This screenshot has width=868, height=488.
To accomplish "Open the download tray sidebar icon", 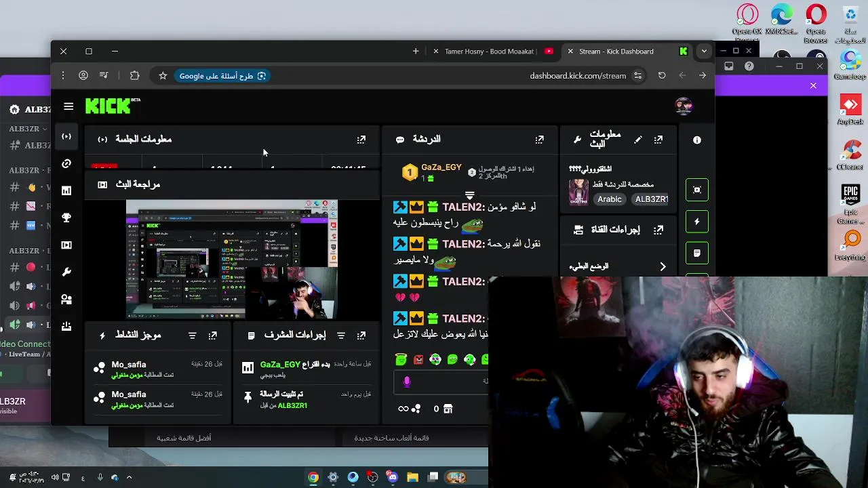I will [66, 326].
